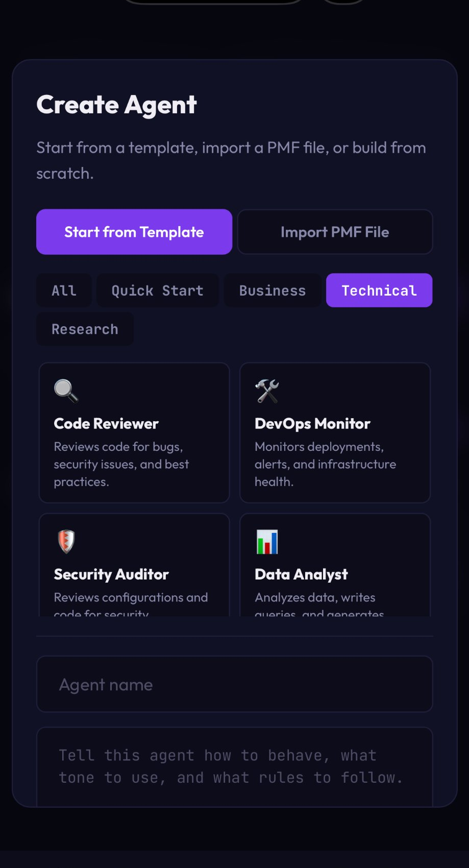Click the magnifying glass Code Reviewer icon
The image size is (469, 868).
point(66,391)
